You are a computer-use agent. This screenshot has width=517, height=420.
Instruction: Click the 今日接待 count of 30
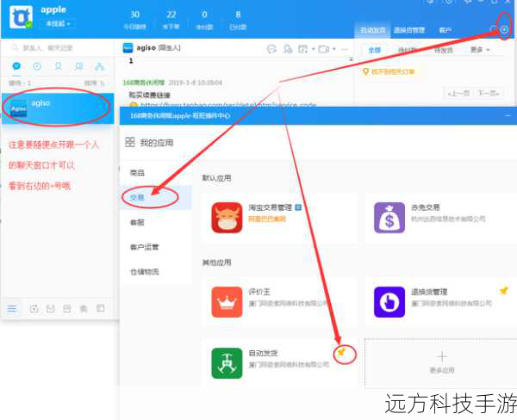coord(134,20)
